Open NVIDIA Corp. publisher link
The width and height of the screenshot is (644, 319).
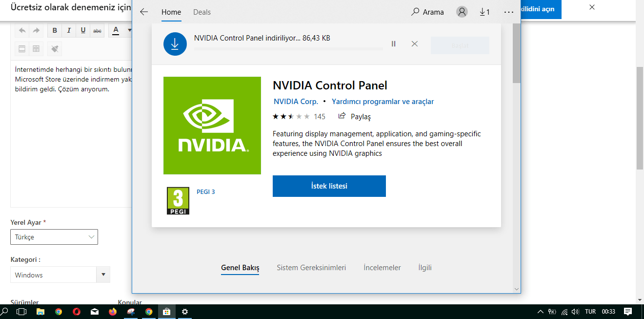pyautogui.click(x=296, y=102)
